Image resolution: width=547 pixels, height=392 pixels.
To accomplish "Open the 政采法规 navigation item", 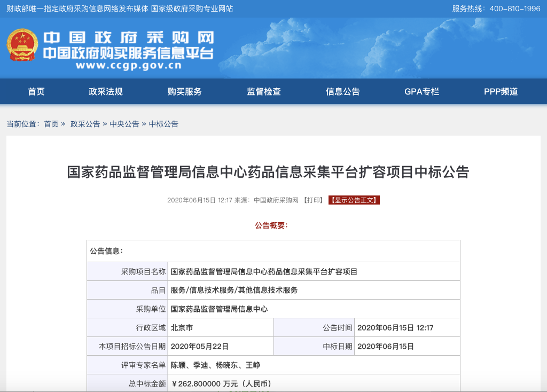I will point(106,92).
